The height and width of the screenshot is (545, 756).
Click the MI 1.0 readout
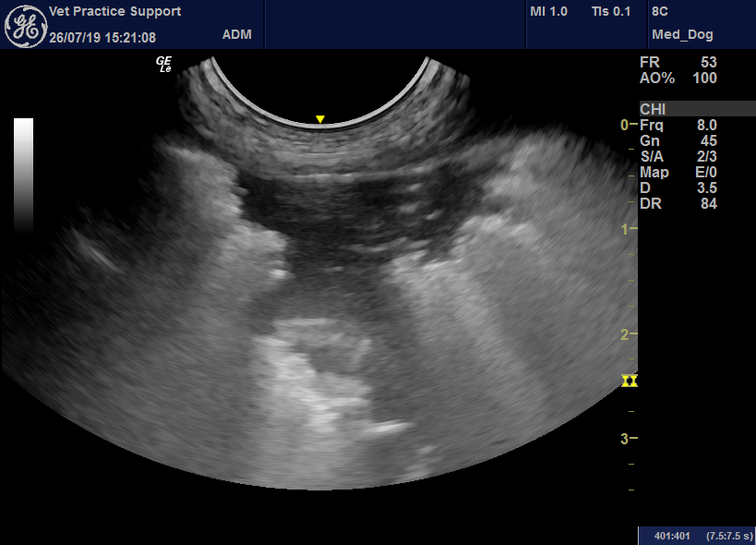(548, 12)
